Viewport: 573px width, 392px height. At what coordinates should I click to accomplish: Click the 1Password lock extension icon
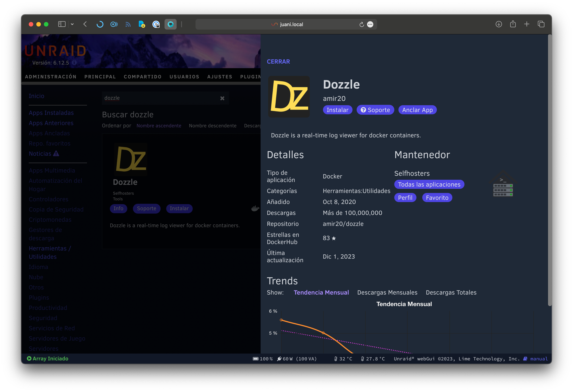(x=156, y=24)
